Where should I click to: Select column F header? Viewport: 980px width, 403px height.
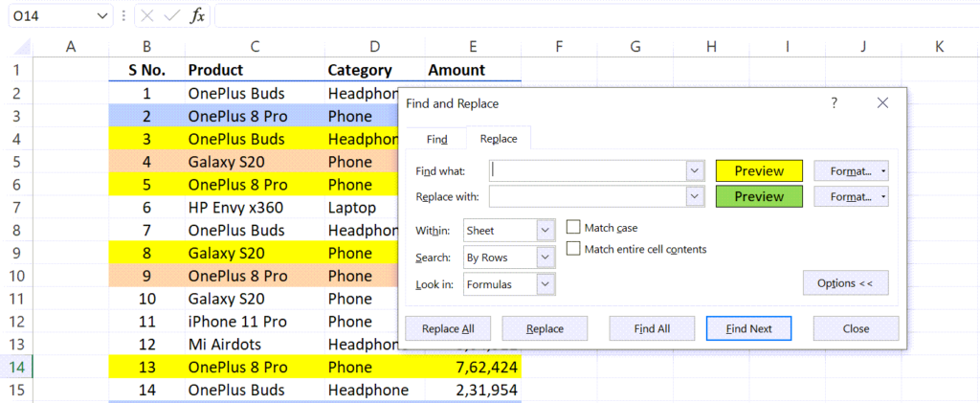559,46
